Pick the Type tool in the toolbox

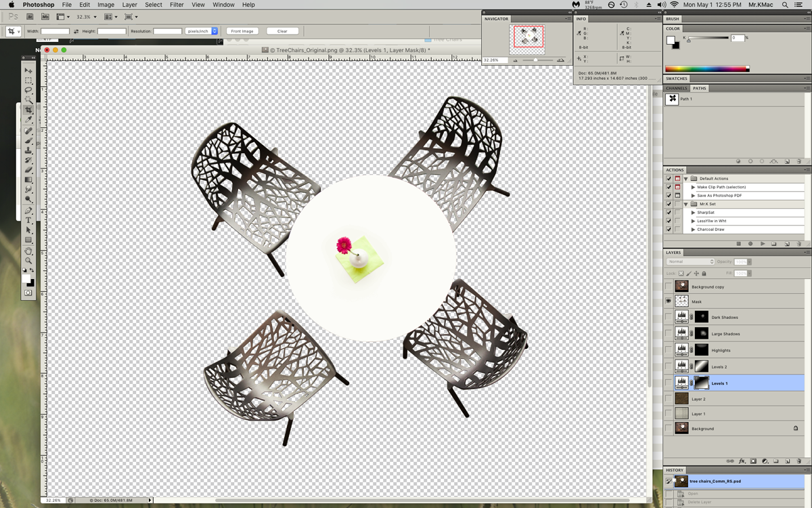click(x=28, y=220)
